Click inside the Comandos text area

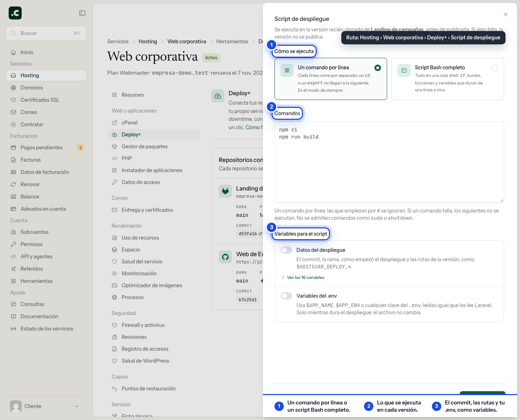pos(389,162)
